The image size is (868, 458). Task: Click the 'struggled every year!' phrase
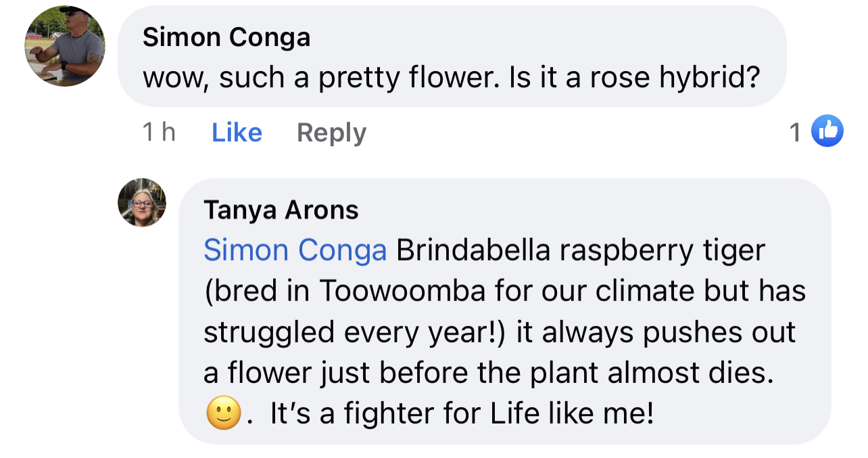pyautogui.click(x=355, y=331)
